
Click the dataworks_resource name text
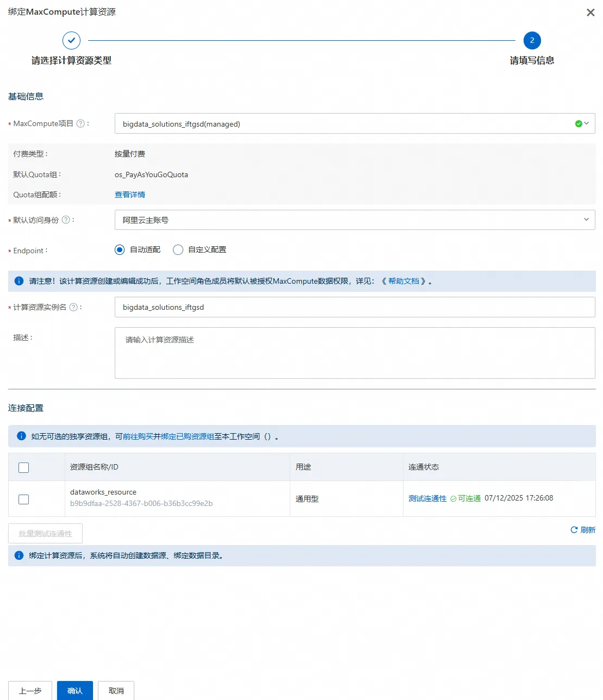[103, 492]
